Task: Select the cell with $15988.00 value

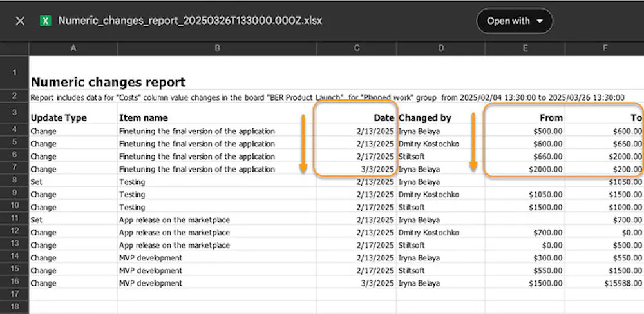Action: point(621,283)
